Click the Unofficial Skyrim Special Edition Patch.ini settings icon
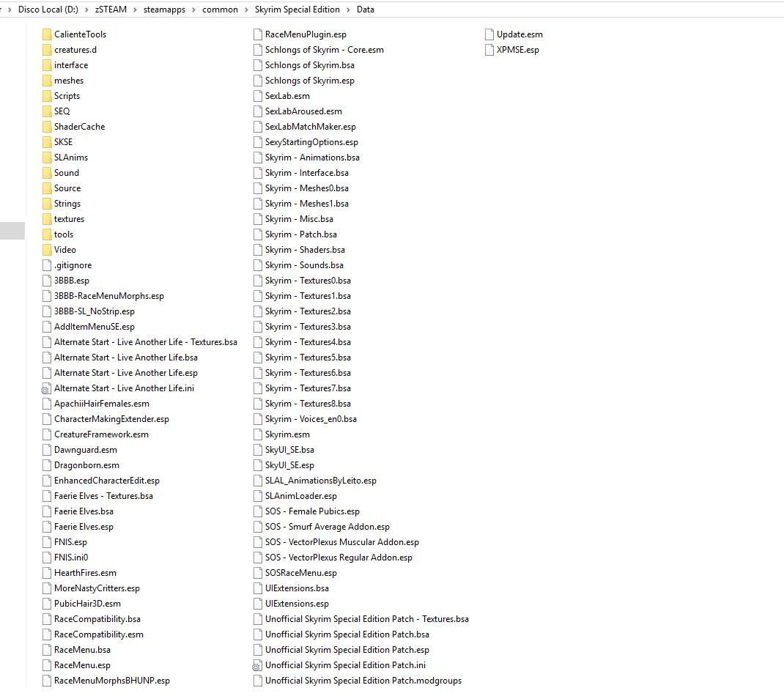Viewport: 784px width, 696px height. click(257, 665)
